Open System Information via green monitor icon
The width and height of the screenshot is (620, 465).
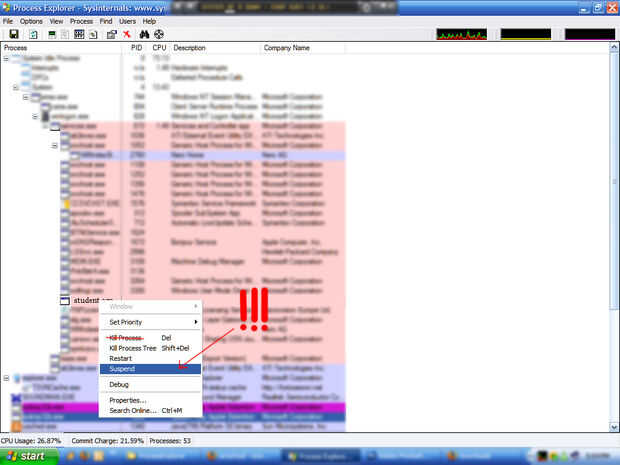[52, 34]
